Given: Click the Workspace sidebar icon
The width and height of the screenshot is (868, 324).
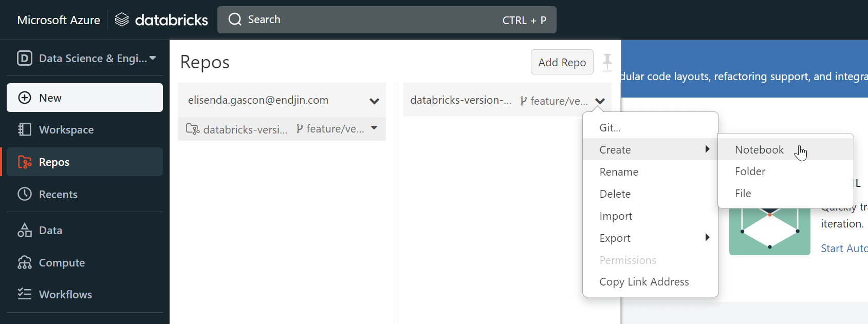Looking at the screenshot, I should [x=25, y=129].
